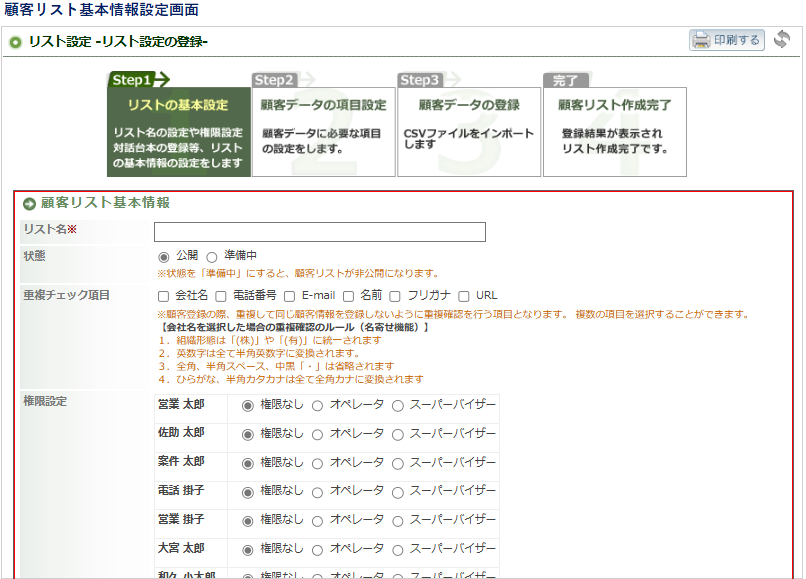Click the name 佐助 太郎

pos(181,432)
